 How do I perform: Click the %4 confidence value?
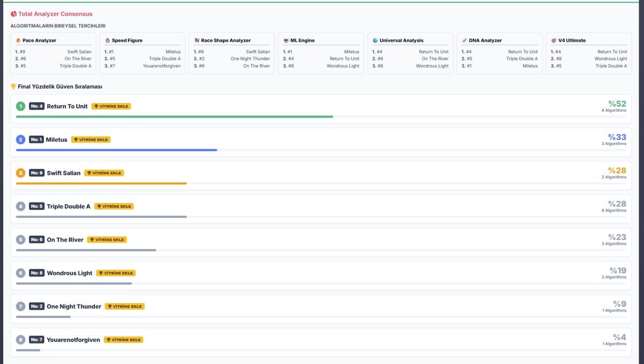tap(620, 337)
